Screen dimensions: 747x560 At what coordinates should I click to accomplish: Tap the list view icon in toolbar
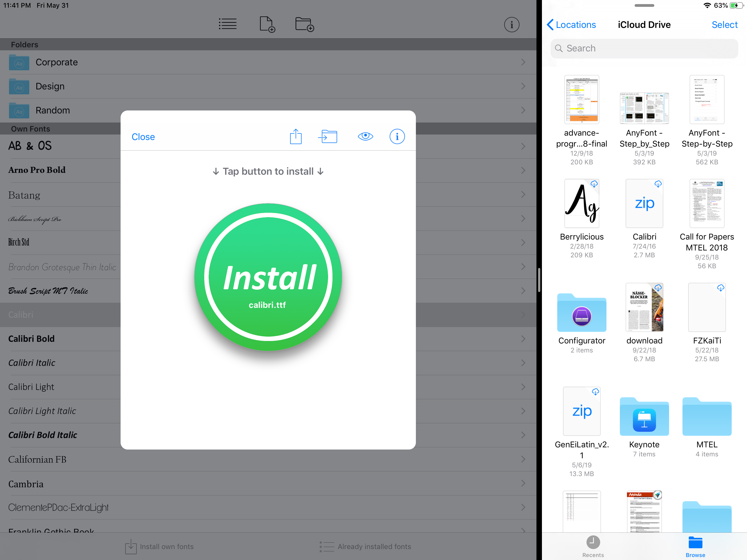point(227,24)
